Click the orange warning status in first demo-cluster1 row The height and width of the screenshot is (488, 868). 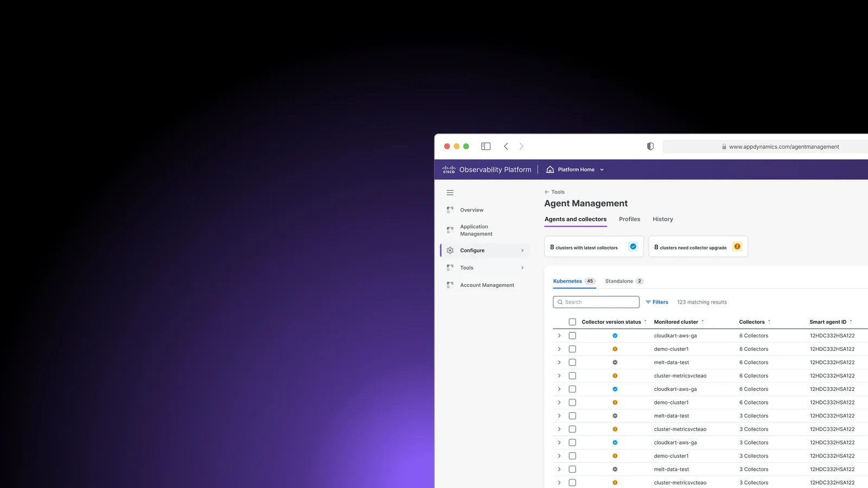(x=615, y=349)
